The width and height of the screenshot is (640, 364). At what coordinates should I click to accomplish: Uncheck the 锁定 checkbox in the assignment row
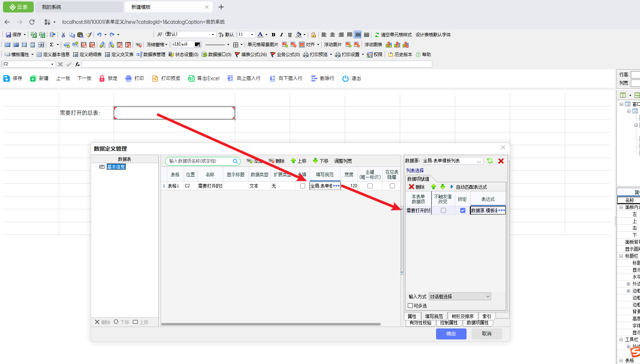point(463,210)
